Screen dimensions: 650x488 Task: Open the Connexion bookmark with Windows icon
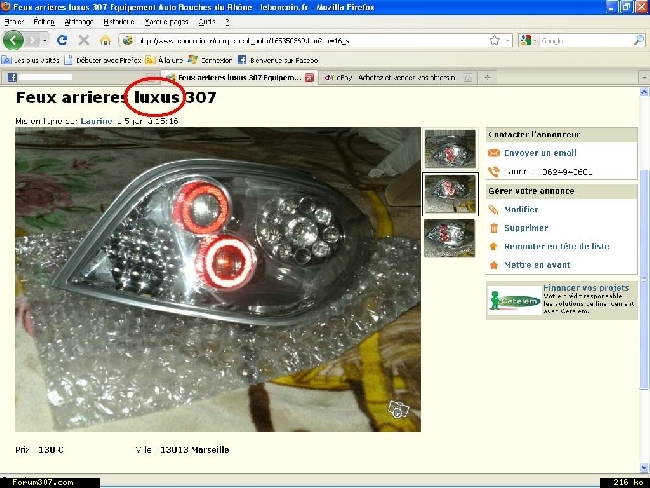click(x=210, y=60)
